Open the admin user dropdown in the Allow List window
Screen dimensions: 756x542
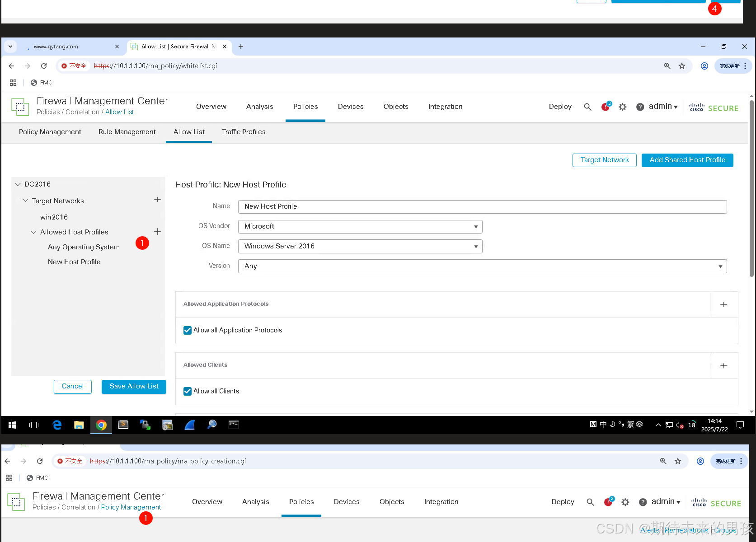(663, 107)
